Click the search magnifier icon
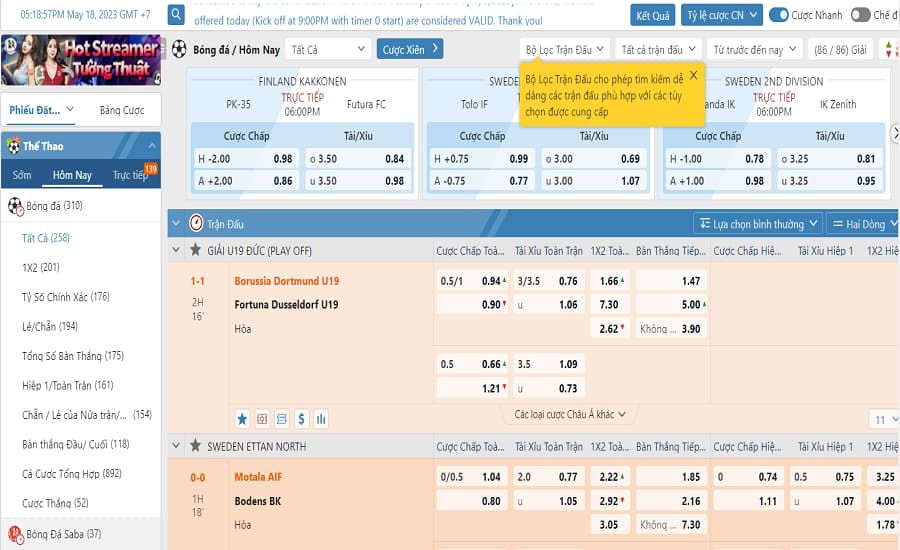Image resolution: width=900 pixels, height=550 pixels. click(x=176, y=15)
